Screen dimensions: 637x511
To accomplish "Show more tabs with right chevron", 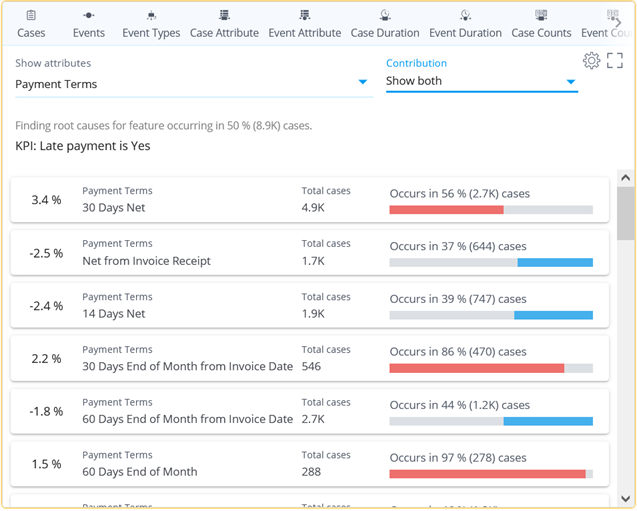I will pyautogui.click(x=618, y=23).
